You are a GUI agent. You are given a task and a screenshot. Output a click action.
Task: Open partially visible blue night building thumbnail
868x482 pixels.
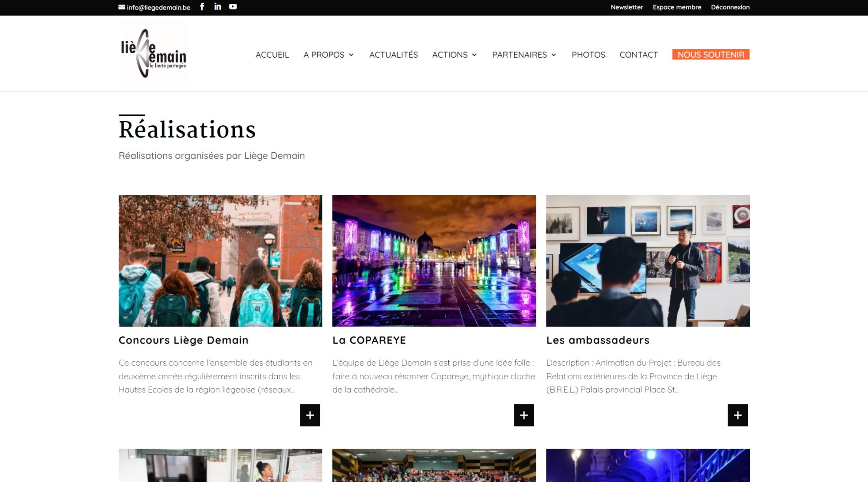click(648, 466)
